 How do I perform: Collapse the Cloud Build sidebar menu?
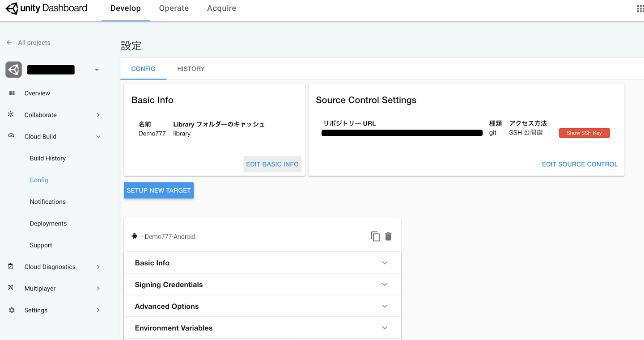pos(98,137)
